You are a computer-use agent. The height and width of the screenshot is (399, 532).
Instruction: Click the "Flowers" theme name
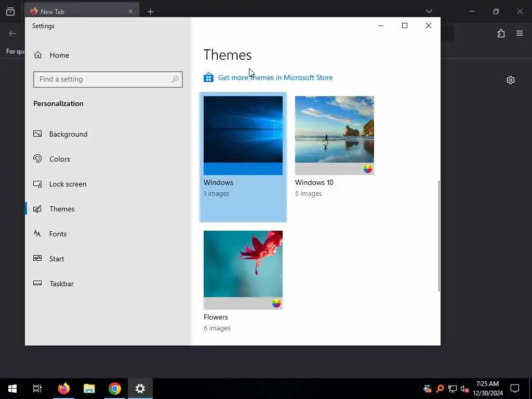point(216,317)
